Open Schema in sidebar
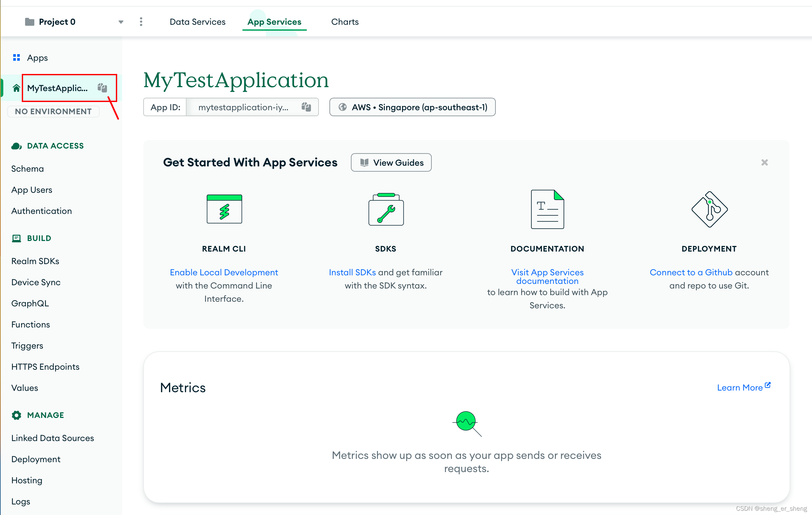The image size is (812, 515). click(27, 169)
